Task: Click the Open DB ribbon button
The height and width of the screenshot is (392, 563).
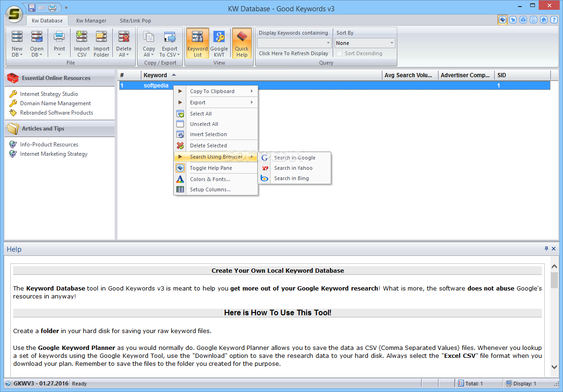Action: click(x=37, y=44)
